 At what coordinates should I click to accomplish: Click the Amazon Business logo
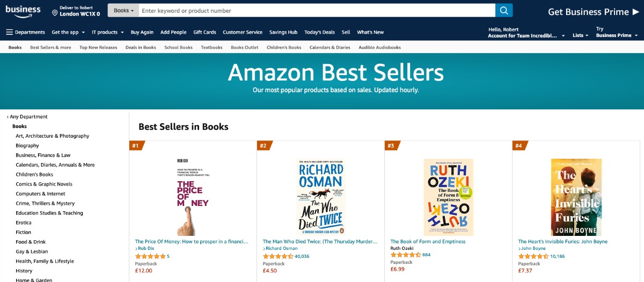23,11
